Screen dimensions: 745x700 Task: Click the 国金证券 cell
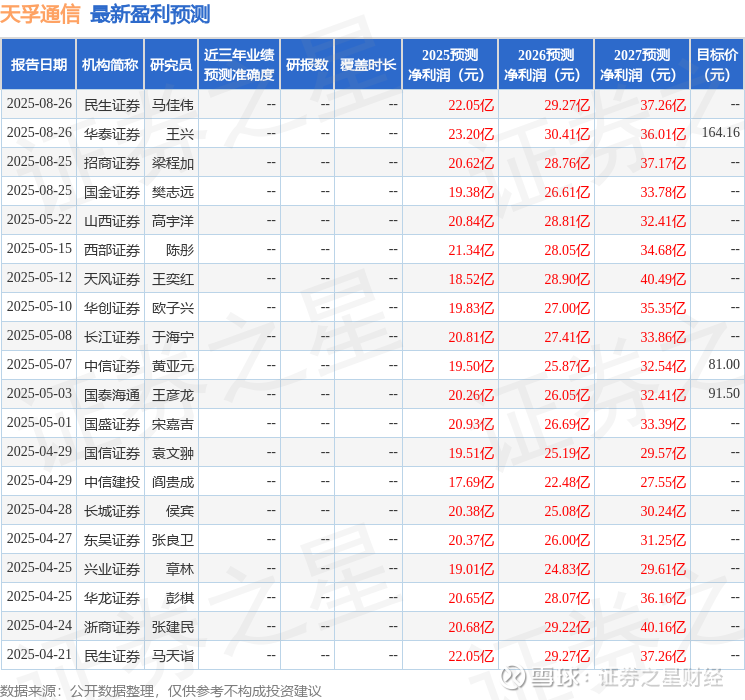[x=112, y=192]
